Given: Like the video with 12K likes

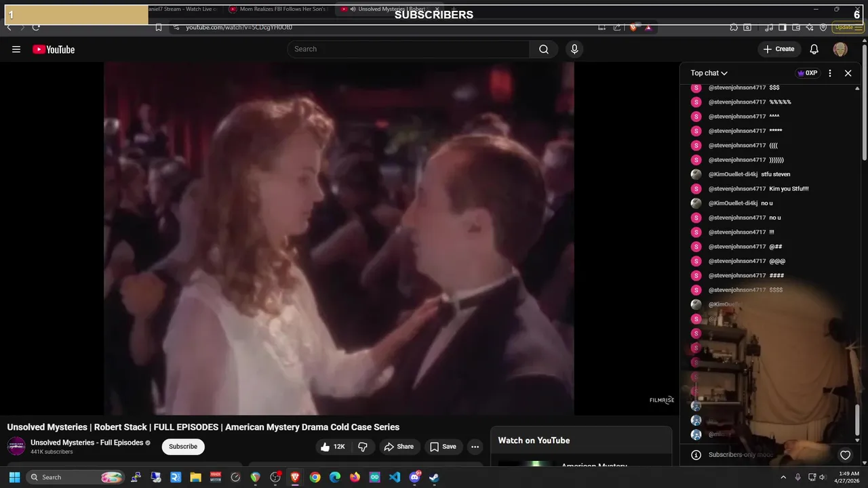Looking at the screenshot, I should (x=333, y=447).
